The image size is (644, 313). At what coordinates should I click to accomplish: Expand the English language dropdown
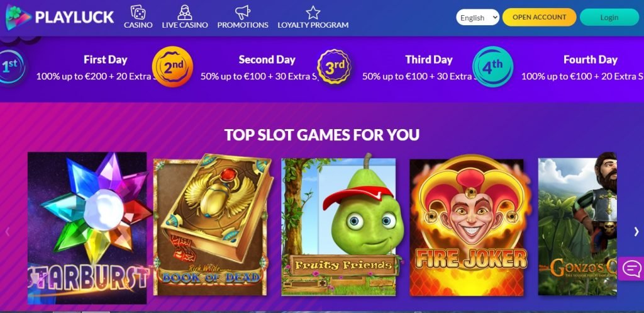point(478,18)
